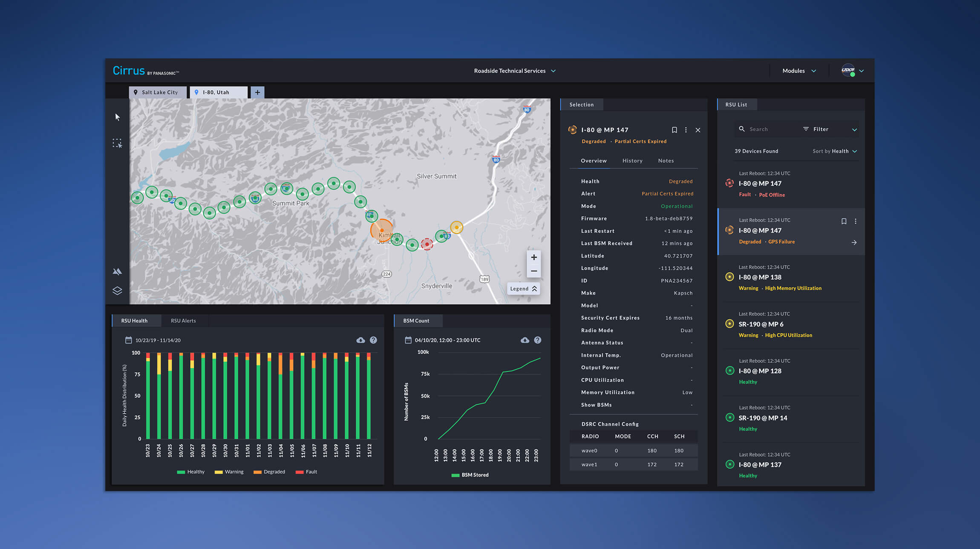980x549 pixels.
Task: Open help for BSM Count chart
Action: pyautogui.click(x=538, y=340)
